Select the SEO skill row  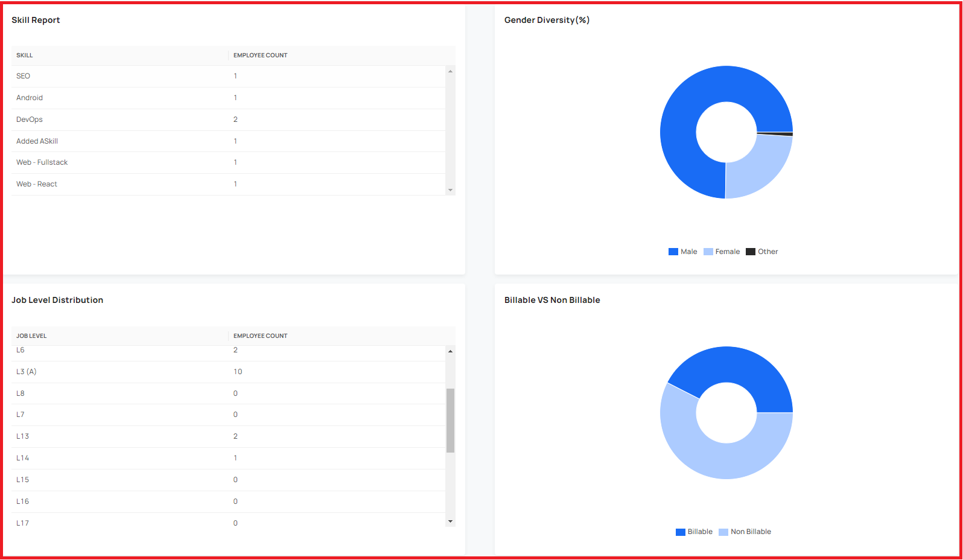pyautogui.click(x=229, y=76)
